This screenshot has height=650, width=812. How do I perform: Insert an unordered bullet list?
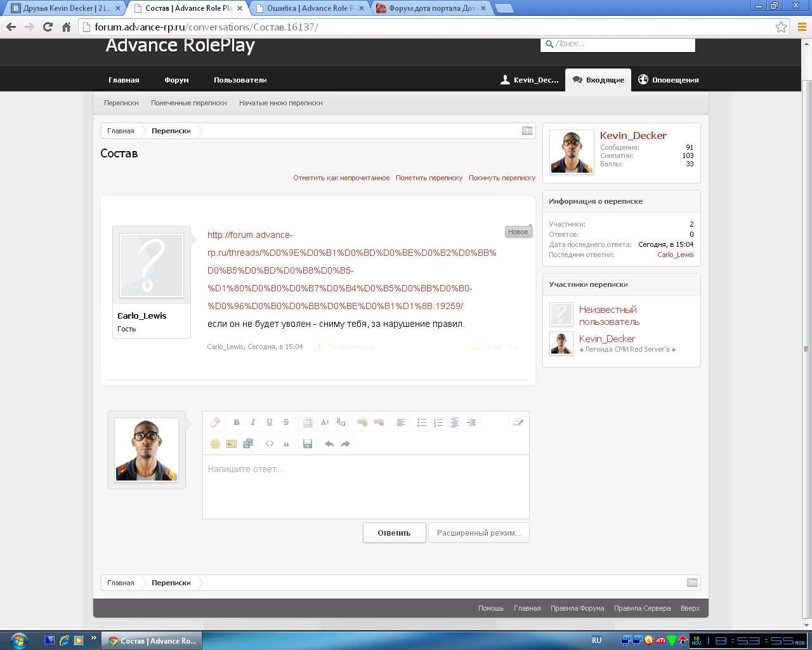coord(422,423)
